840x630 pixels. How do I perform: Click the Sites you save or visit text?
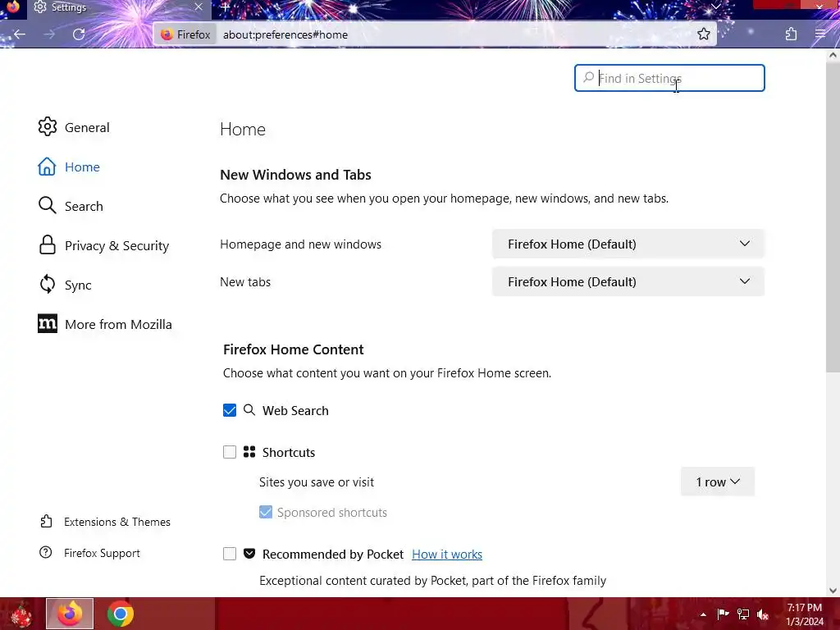(x=317, y=482)
